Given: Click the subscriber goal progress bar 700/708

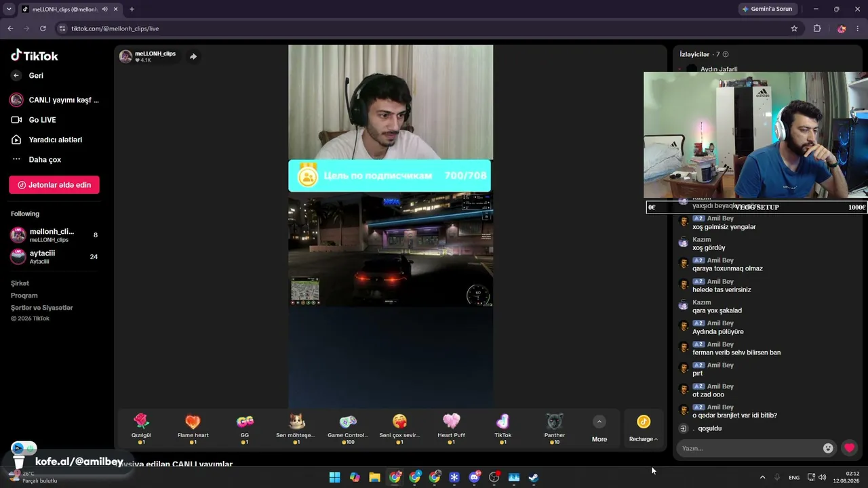Looking at the screenshot, I should (x=389, y=176).
